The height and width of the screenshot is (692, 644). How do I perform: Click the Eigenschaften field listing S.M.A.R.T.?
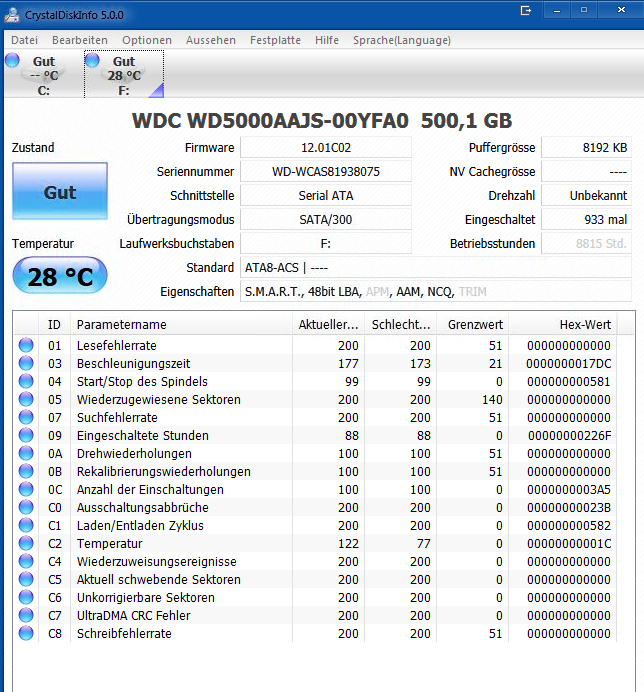click(x=436, y=292)
